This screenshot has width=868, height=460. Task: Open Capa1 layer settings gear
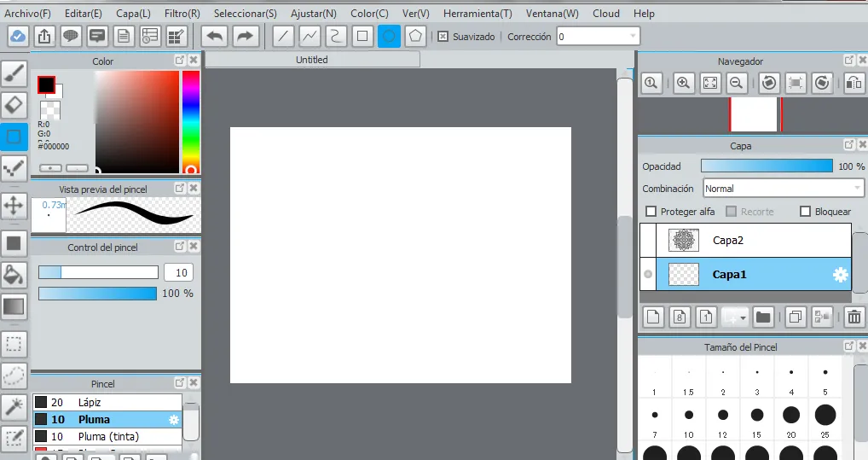(x=841, y=274)
